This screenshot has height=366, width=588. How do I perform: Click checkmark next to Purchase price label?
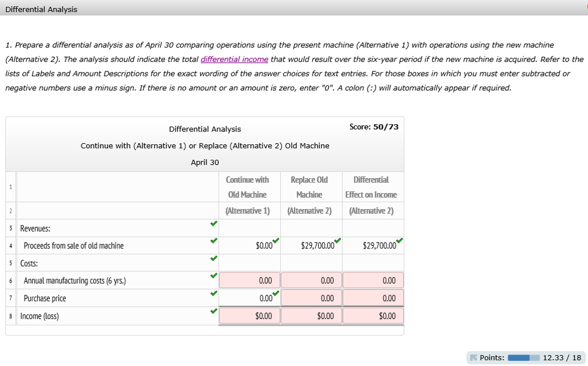click(214, 294)
